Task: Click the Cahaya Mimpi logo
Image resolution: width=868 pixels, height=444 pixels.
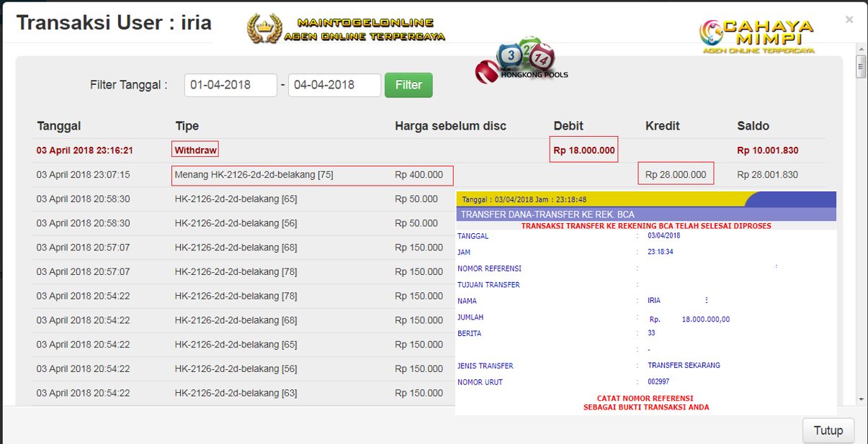Action: 756,36
